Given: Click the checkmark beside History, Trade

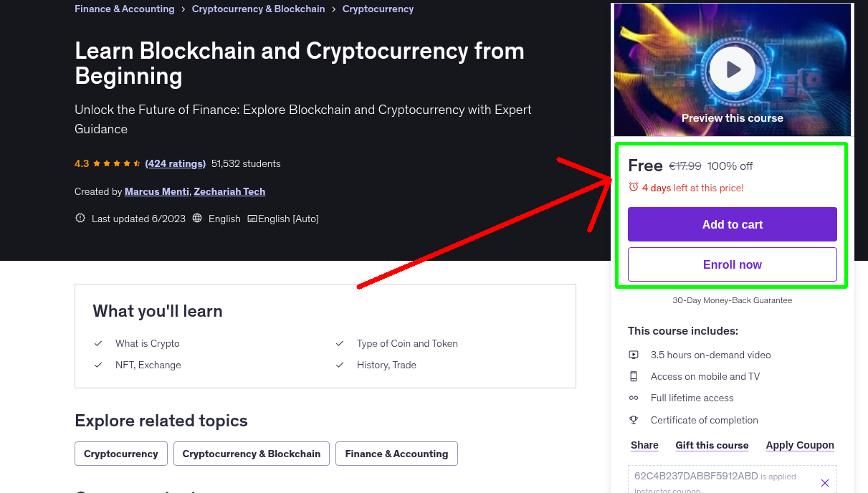Looking at the screenshot, I should click(339, 365).
